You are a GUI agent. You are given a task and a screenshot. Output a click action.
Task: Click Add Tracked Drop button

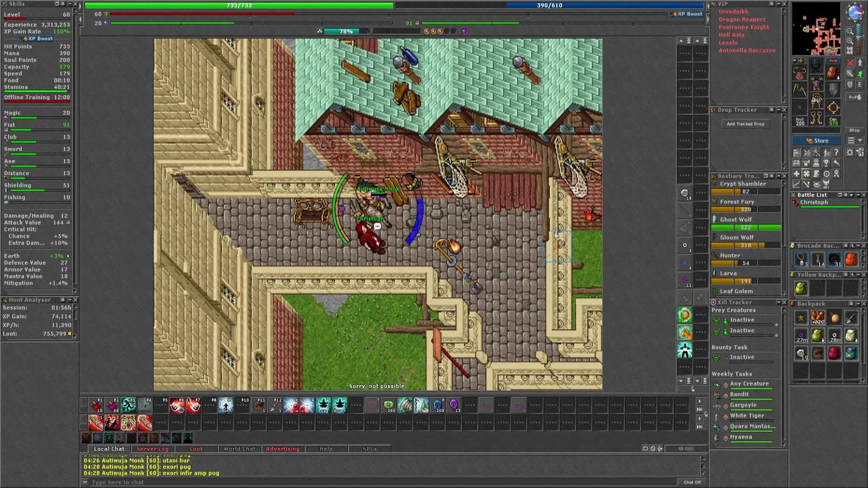[745, 123]
